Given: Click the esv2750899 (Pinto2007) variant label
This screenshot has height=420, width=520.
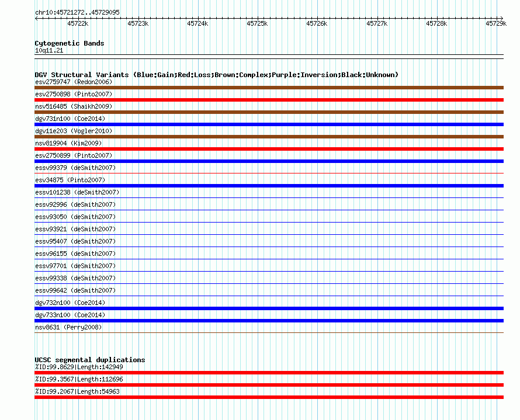Looking at the screenshot, I should tap(74, 155).
